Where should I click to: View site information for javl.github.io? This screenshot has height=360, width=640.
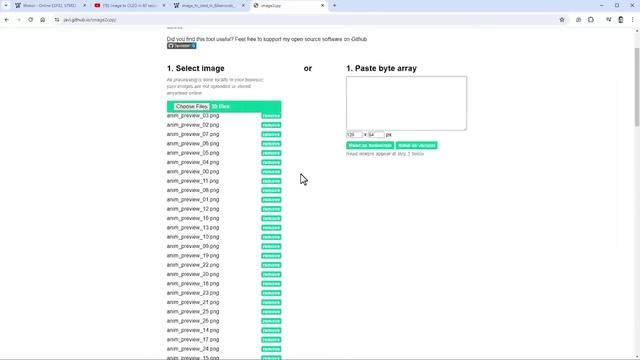(x=57, y=20)
